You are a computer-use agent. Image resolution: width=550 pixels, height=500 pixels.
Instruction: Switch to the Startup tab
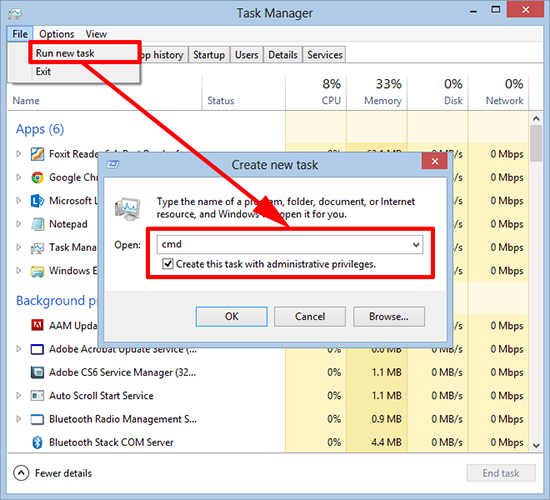209,55
